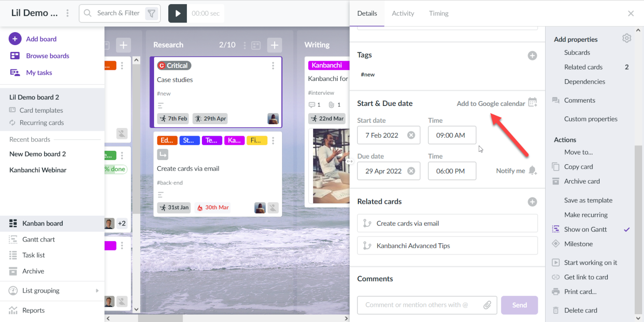This screenshot has height=322, width=644.
Task: Add a related card with plus icon
Action: [x=532, y=201]
